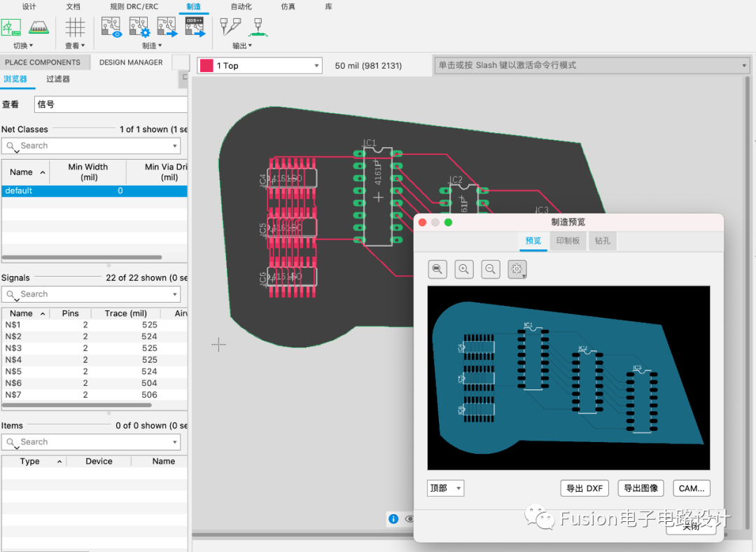Switch to PLACE COMPONENTS panel

pos(43,62)
